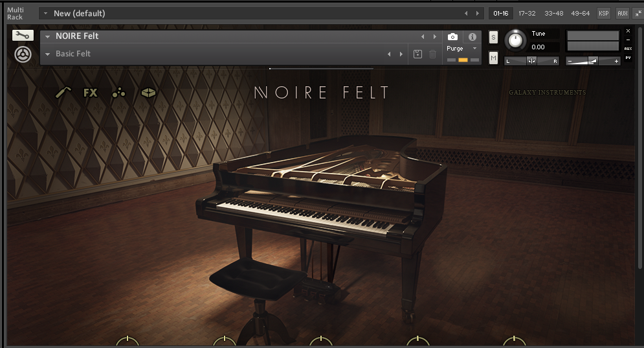Open the Basic Felt snapshot dropdown arrow
The height and width of the screenshot is (348, 644).
pyautogui.click(x=48, y=54)
